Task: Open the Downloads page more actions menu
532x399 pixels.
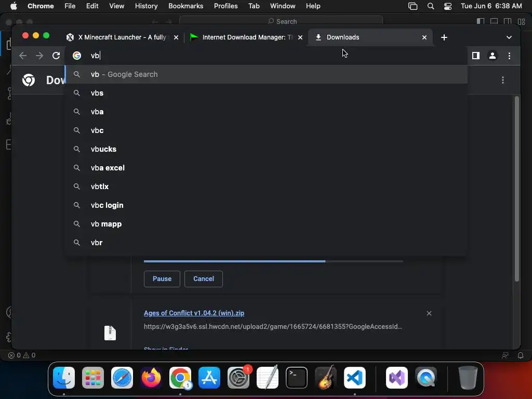Action: pos(502,80)
